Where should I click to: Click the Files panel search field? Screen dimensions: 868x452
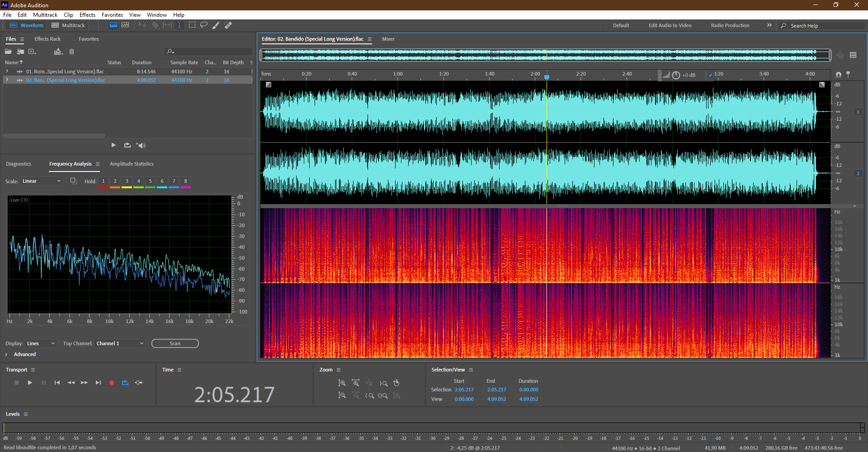click(209, 52)
